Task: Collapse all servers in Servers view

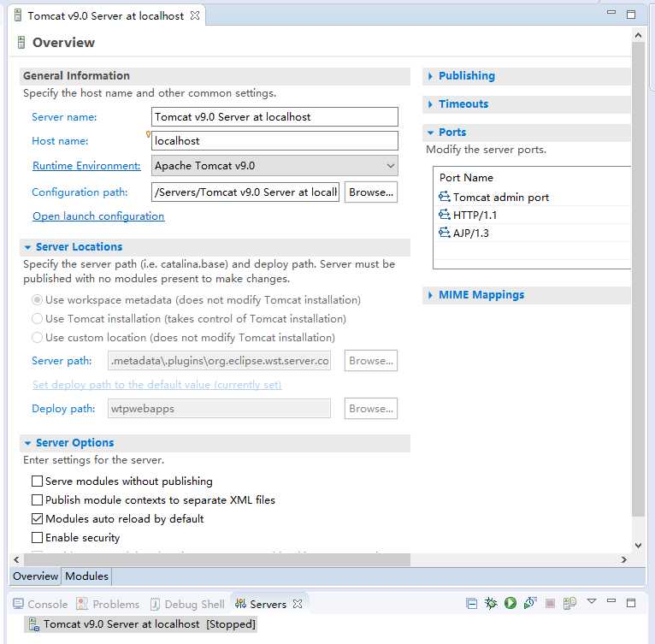Action: pyautogui.click(x=472, y=604)
